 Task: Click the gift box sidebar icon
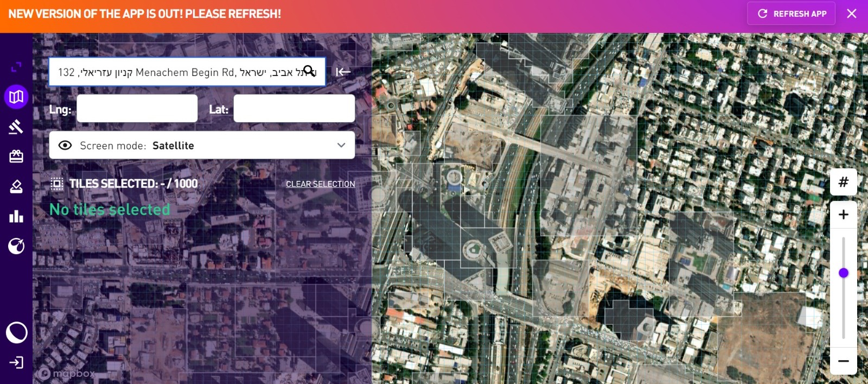coord(16,156)
